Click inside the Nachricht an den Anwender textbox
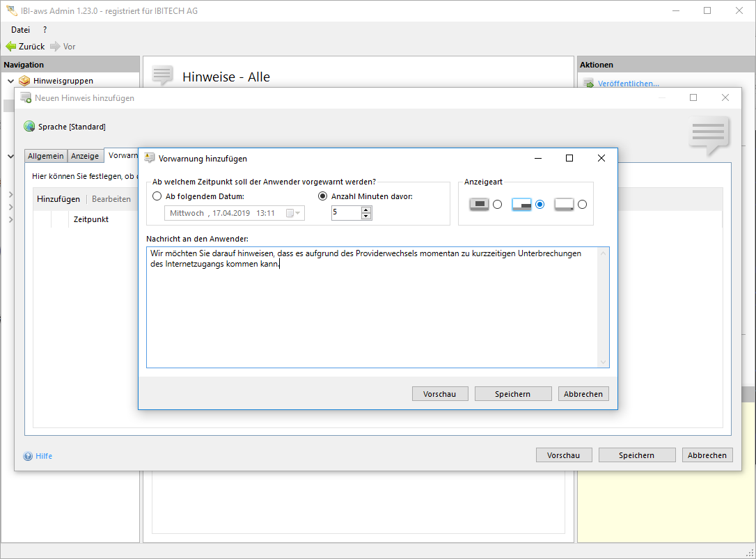This screenshot has height=559, width=756. [x=376, y=313]
